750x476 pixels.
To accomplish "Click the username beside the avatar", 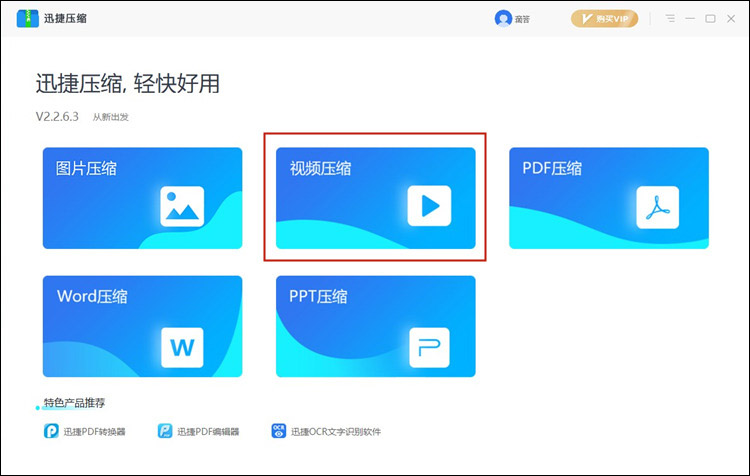I will [521, 19].
